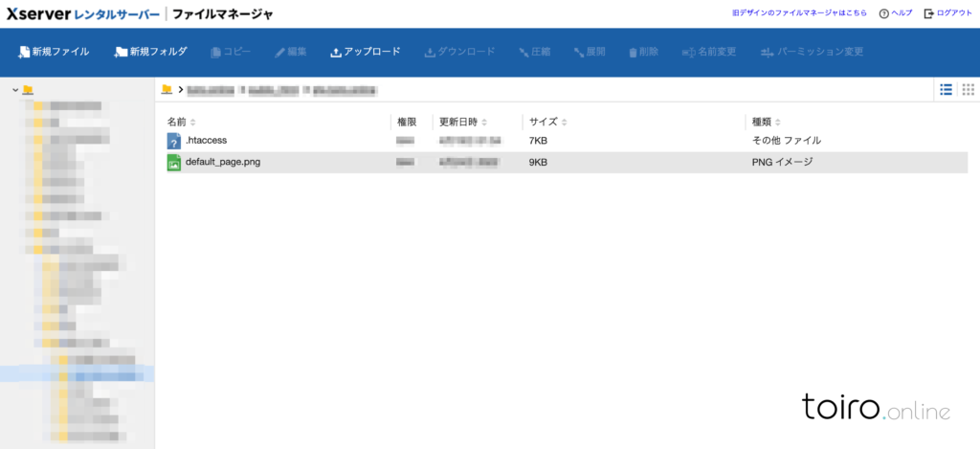This screenshot has width=980, height=449.
Task: Collapse the root folder tree chevron
Action: tap(15, 90)
